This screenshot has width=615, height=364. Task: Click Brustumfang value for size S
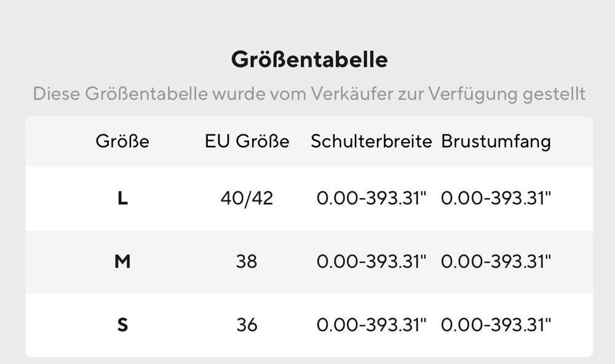[496, 325]
